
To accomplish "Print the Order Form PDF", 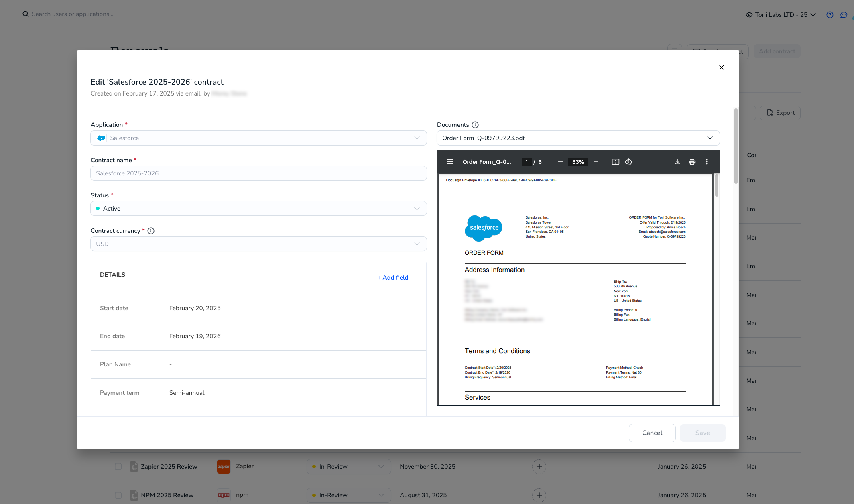I will (692, 162).
